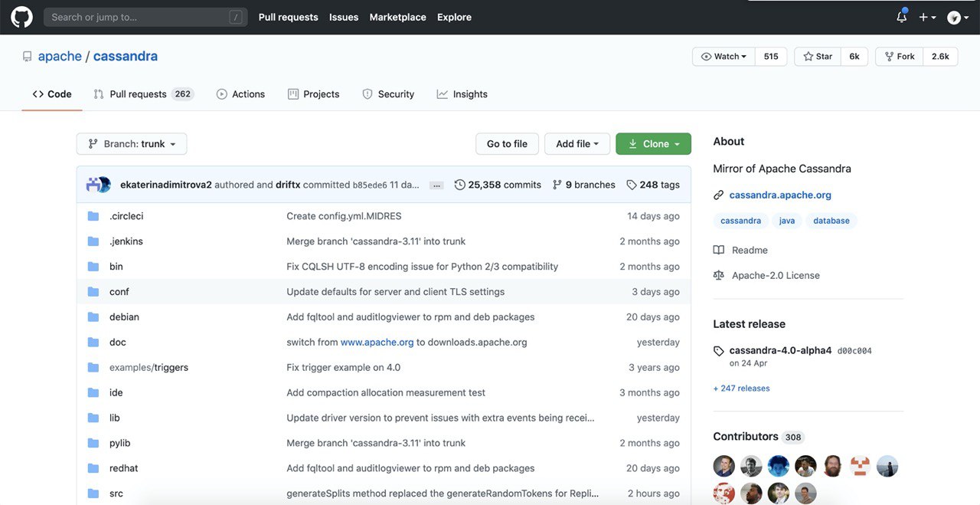This screenshot has width=980, height=505.
Task: Focus the Search or jump to field
Action: point(145,17)
